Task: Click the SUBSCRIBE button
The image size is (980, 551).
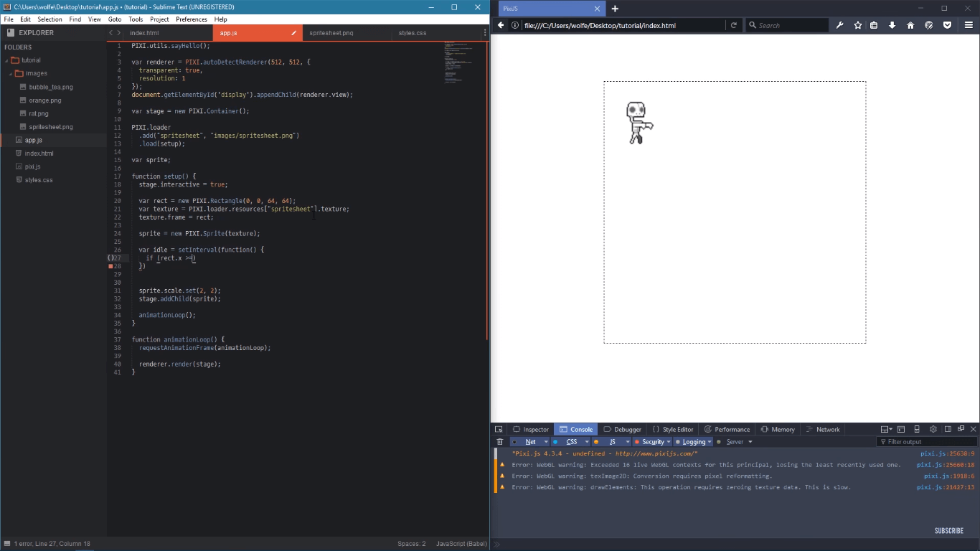Action: 948,531
